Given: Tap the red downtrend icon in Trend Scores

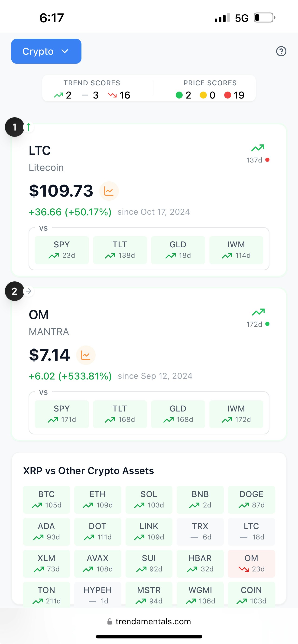Looking at the screenshot, I should pos(112,95).
